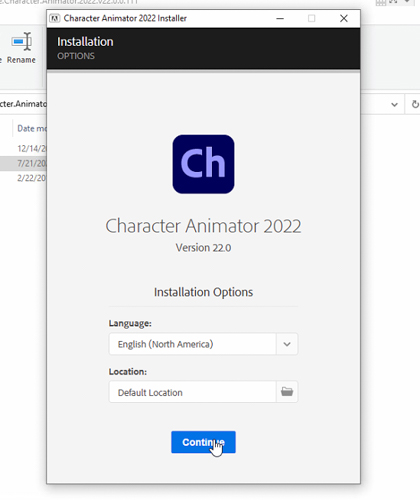
Task: Close the Character Animator 2022 Installer
Action: coord(344,18)
